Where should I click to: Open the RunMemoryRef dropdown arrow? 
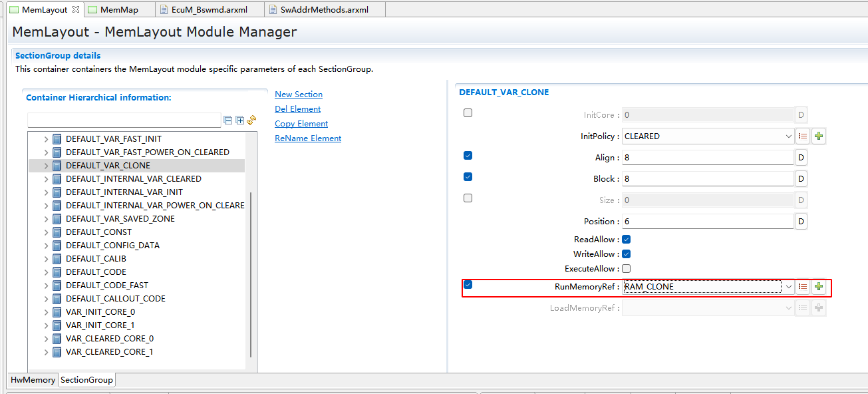point(788,287)
